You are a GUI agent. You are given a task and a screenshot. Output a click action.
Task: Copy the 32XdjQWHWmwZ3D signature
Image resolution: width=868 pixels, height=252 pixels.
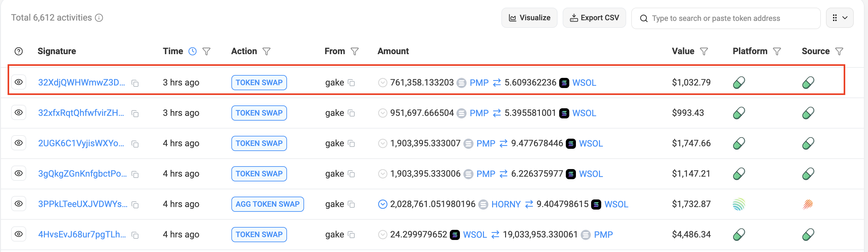(135, 83)
